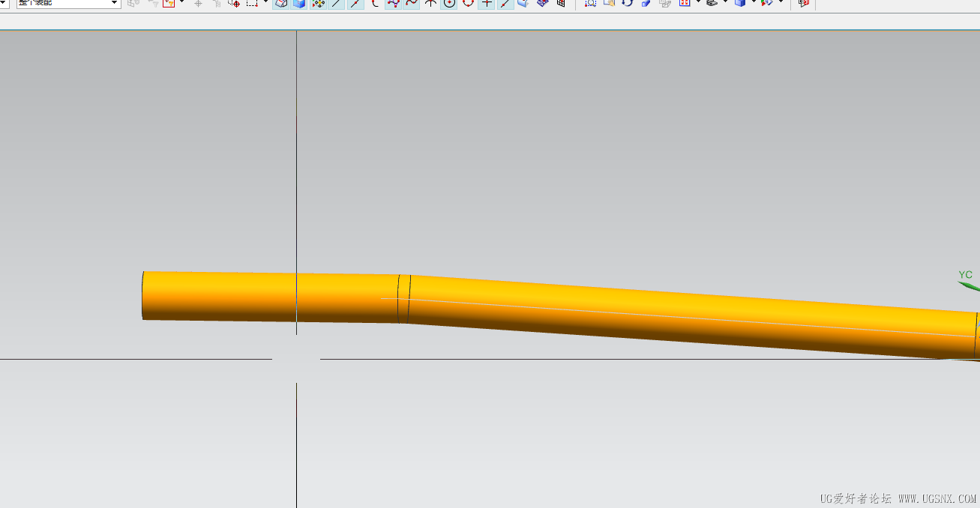The height and width of the screenshot is (508, 980).
Task: Click the green YC axis label
Action: coord(965,275)
